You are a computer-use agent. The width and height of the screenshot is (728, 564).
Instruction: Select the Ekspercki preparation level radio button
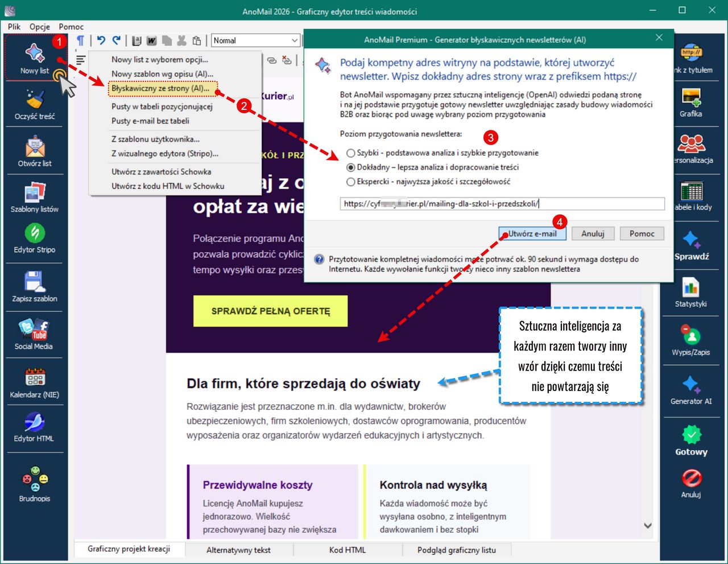351,182
